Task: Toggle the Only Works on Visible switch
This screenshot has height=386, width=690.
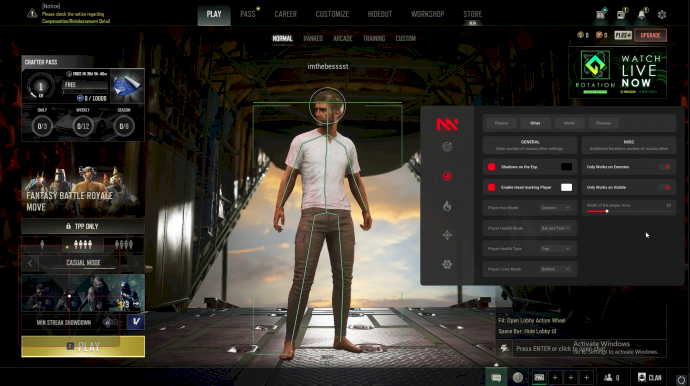Action: [665, 187]
